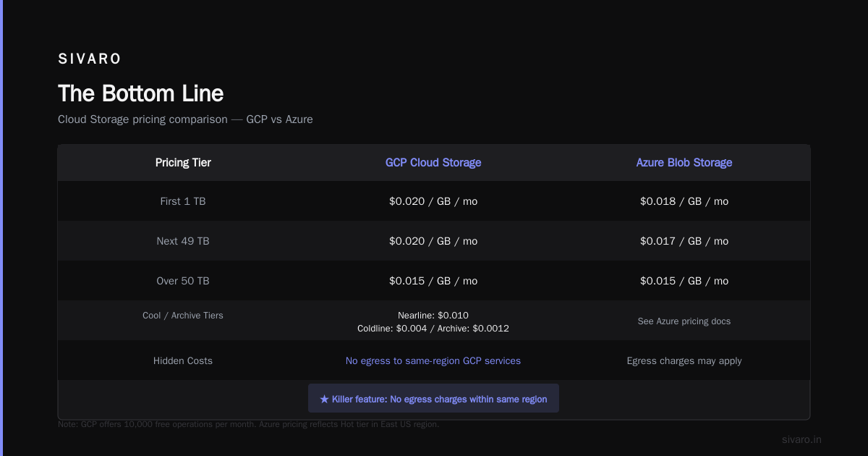
Task: Click See Azure pricing docs text
Action: (684, 321)
